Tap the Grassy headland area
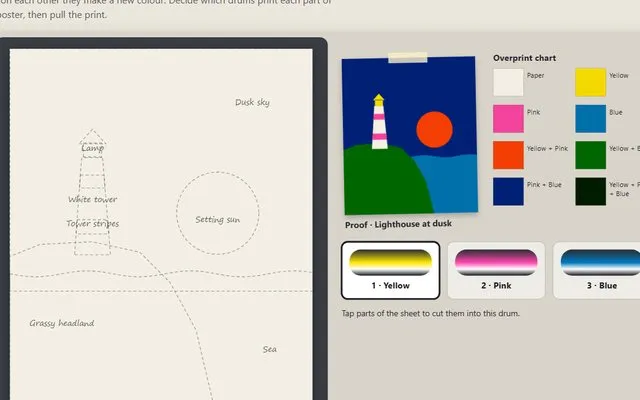This screenshot has width=640, height=400. pos(62,323)
